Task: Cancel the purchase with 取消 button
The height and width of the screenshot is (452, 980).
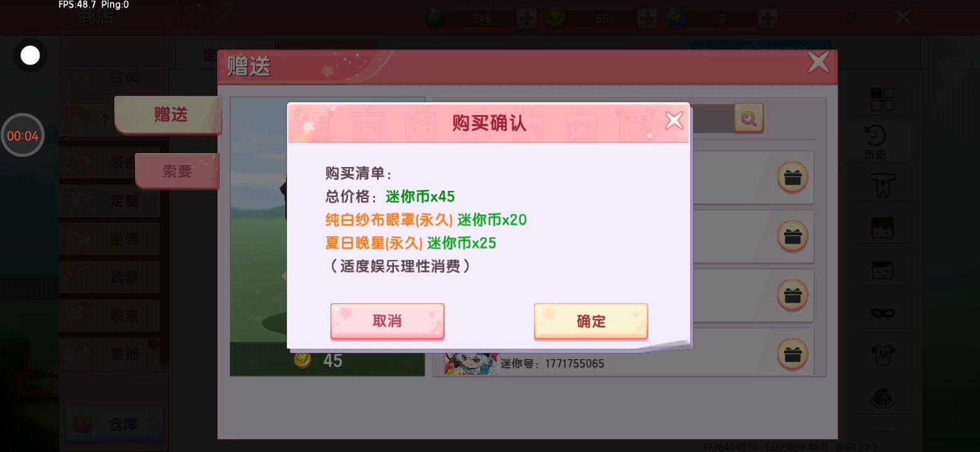Action: pyautogui.click(x=387, y=321)
